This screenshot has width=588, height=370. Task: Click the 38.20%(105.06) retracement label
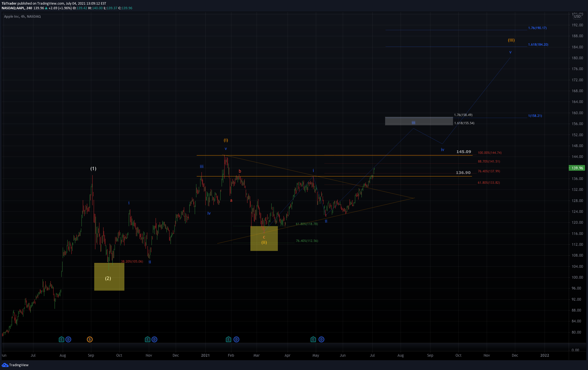pos(132,261)
